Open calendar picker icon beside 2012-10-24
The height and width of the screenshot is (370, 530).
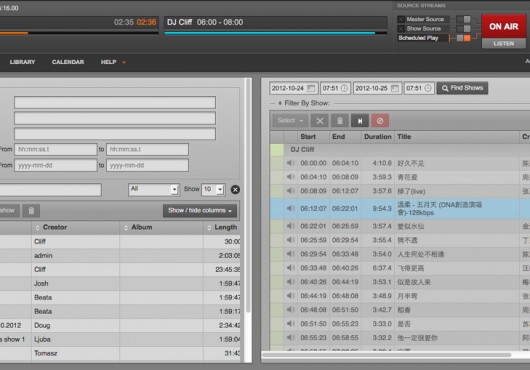[x=311, y=89]
